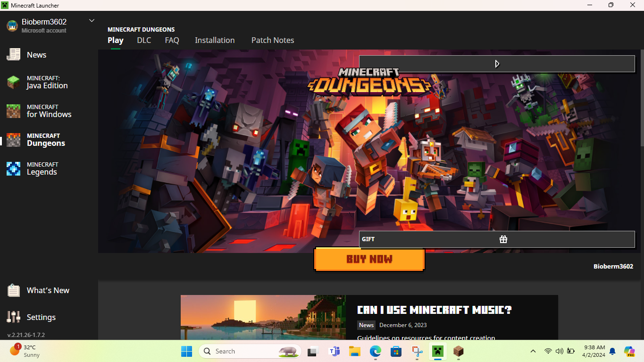Screen dimensions: 644x362
Task: Switch to the Play tab
Action: (x=116, y=40)
